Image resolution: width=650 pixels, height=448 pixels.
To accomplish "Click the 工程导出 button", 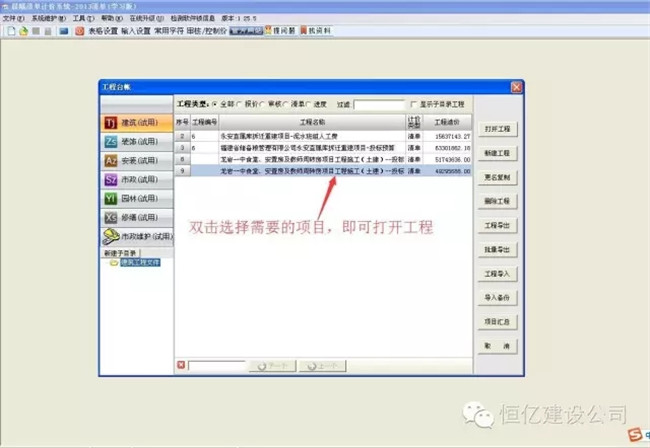I will 497,225.
